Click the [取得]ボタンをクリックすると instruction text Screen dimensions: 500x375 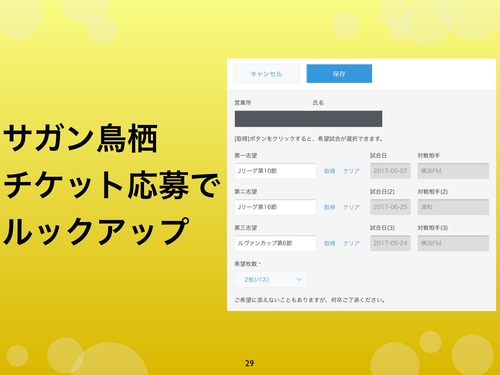click(x=309, y=139)
